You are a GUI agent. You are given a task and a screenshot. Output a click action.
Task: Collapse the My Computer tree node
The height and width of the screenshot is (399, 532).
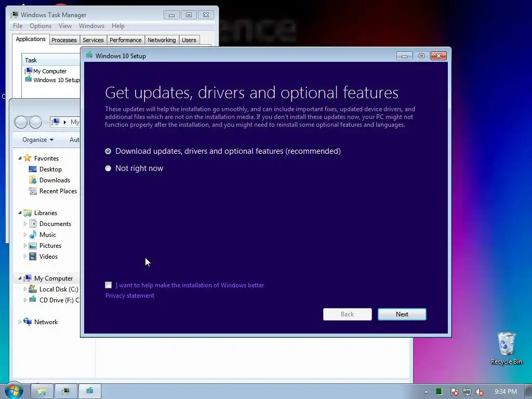[x=20, y=278]
